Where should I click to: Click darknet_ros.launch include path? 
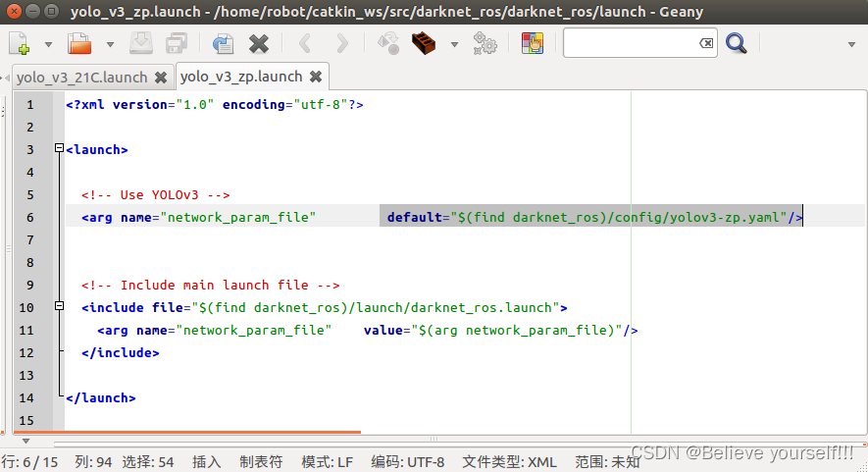click(376, 307)
